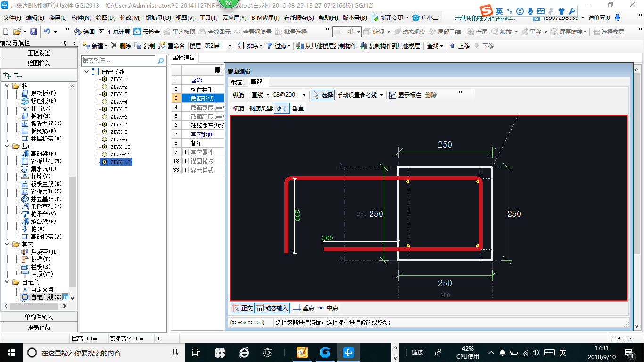Click the 重命名 rename button
This screenshot has width=644, height=362.
(x=172, y=46)
